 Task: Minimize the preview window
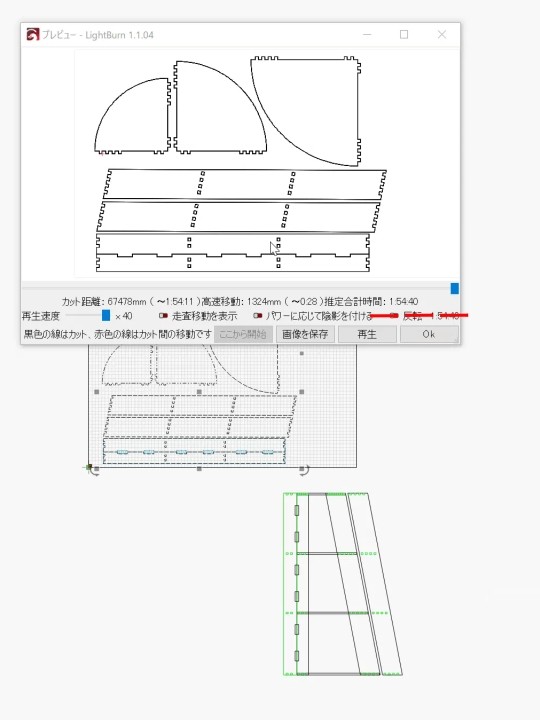[x=367, y=34]
